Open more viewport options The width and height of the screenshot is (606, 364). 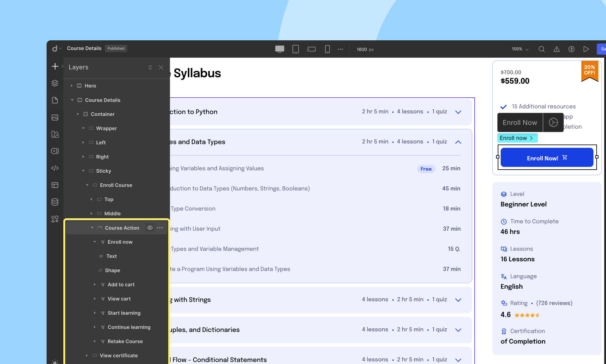(341, 49)
